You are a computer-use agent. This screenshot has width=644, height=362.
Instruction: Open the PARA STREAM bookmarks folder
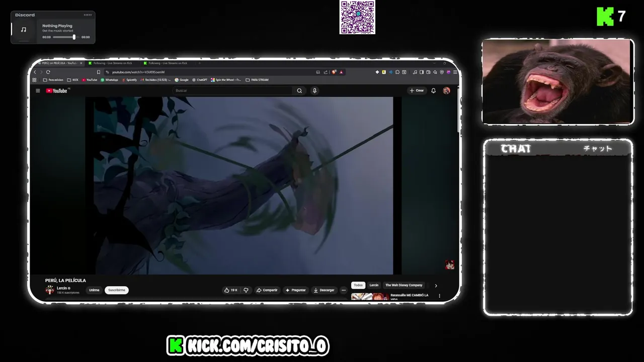(257, 79)
